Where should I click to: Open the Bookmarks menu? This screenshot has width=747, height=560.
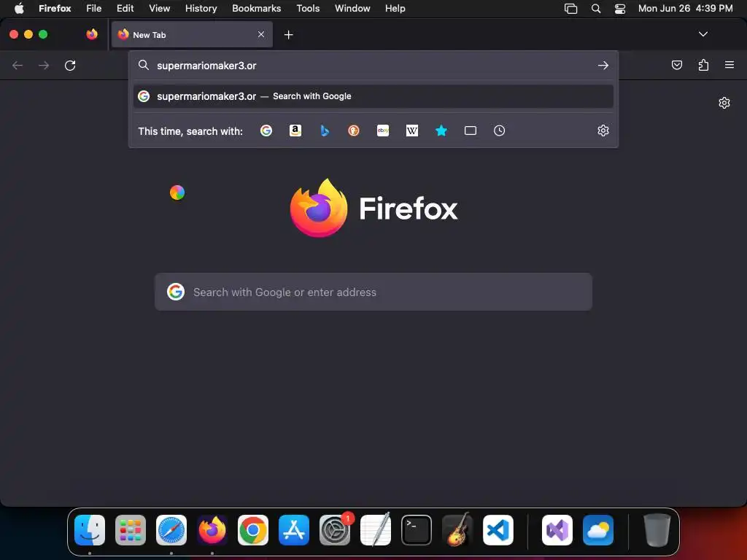coord(256,8)
